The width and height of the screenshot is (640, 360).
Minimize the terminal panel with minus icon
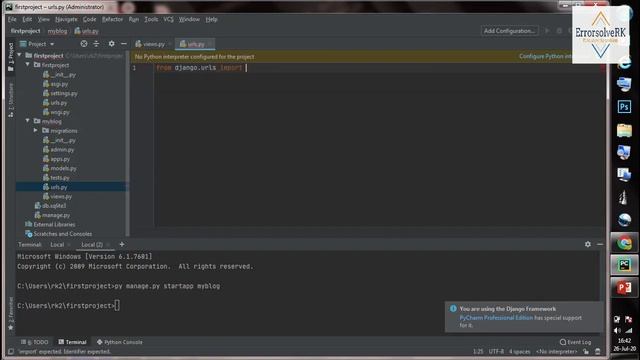600,244
